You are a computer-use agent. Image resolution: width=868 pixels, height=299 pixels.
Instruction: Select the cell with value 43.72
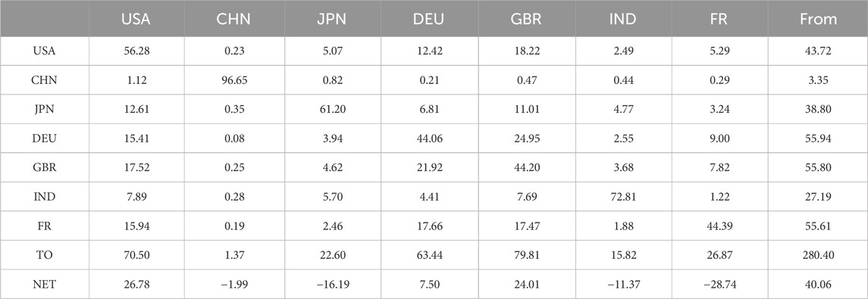point(818,51)
